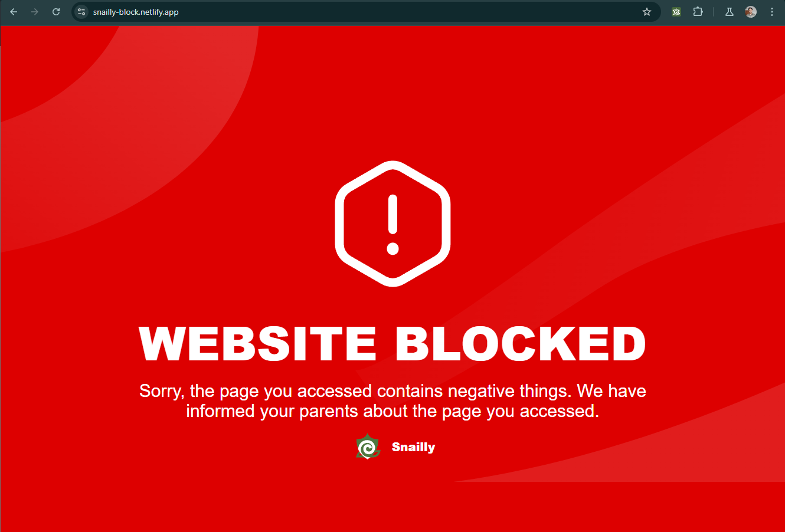
Task: Click the Snailly brand name text
Action: (x=413, y=447)
